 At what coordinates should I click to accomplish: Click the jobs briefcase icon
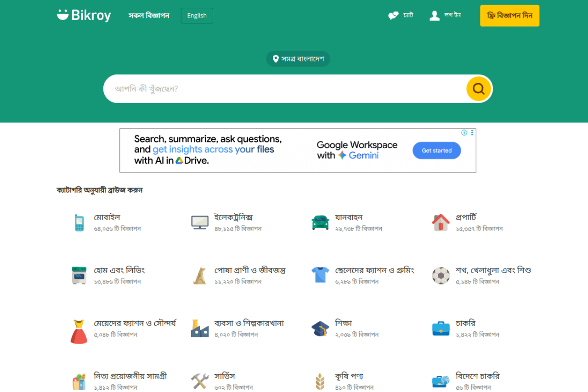(441, 329)
